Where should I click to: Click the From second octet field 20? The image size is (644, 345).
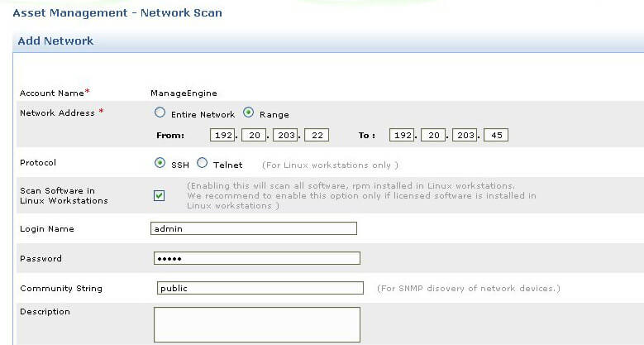point(254,135)
